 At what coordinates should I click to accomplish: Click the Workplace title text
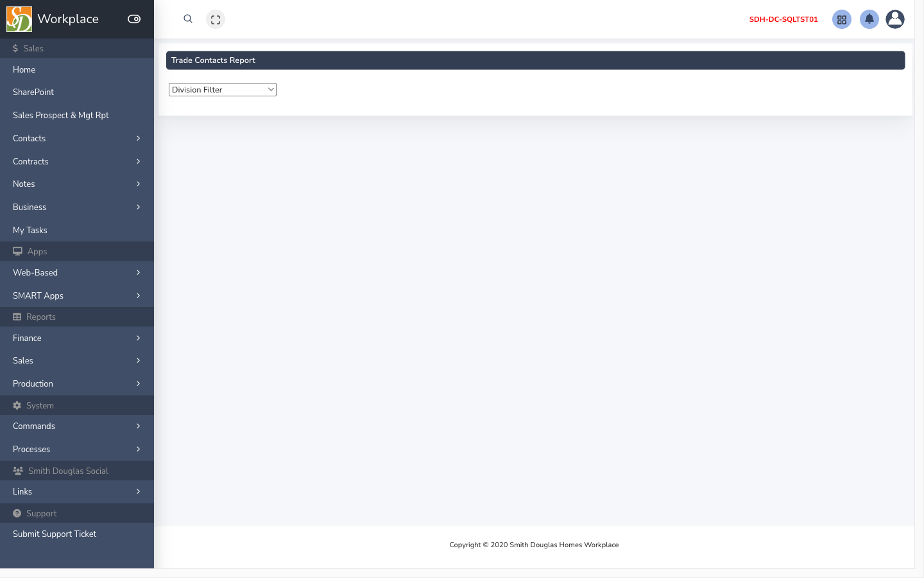(x=68, y=19)
